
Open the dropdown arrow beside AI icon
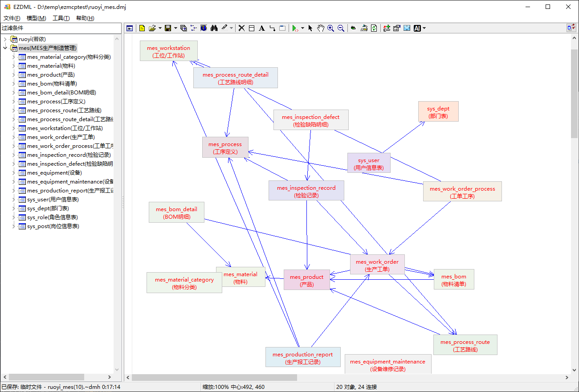tap(424, 28)
